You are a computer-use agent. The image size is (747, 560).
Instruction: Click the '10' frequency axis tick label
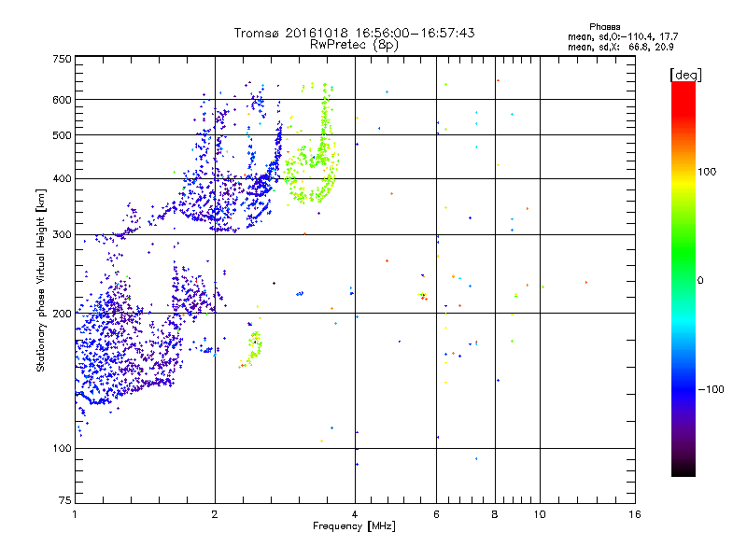pyautogui.click(x=540, y=514)
